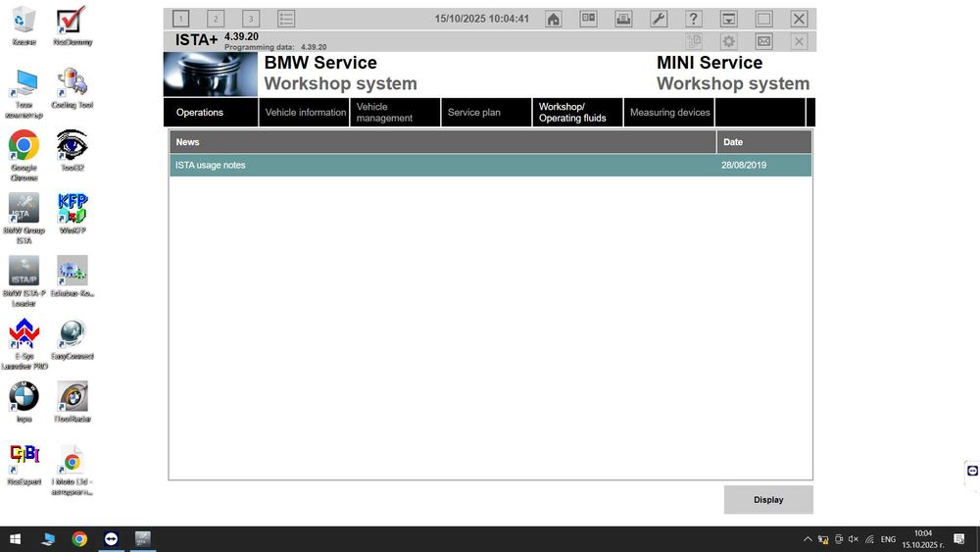
Task: Change the ENG input language
Action: tap(888, 539)
